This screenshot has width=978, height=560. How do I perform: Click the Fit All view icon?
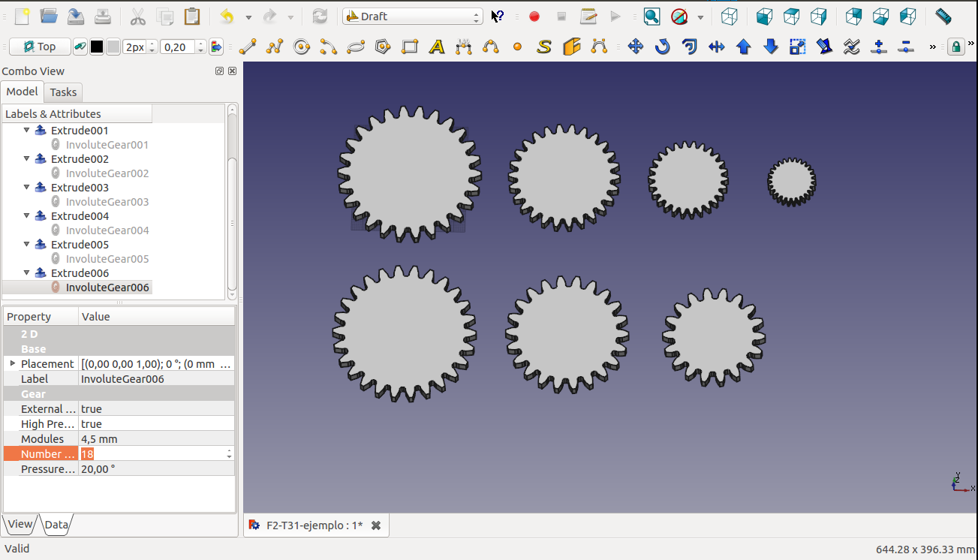pyautogui.click(x=651, y=17)
